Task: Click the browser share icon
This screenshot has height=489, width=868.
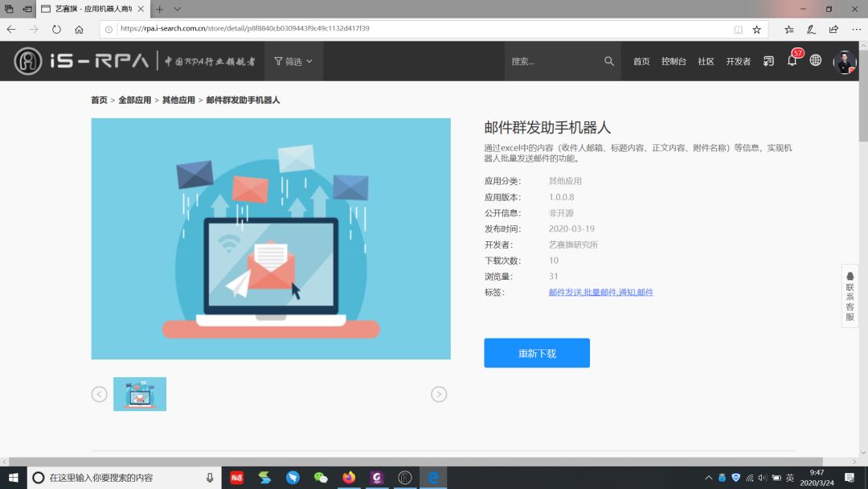Action: [833, 29]
